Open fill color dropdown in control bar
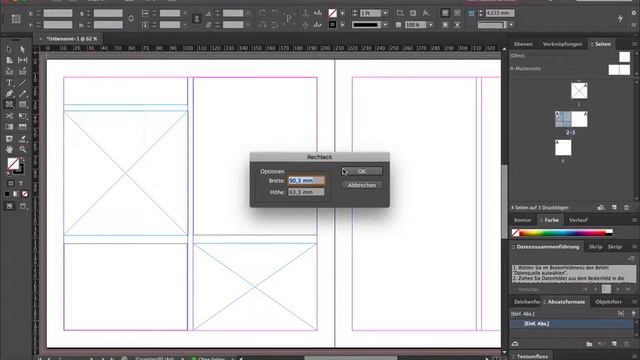The width and height of the screenshot is (640, 360). click(x=342, y=13)
